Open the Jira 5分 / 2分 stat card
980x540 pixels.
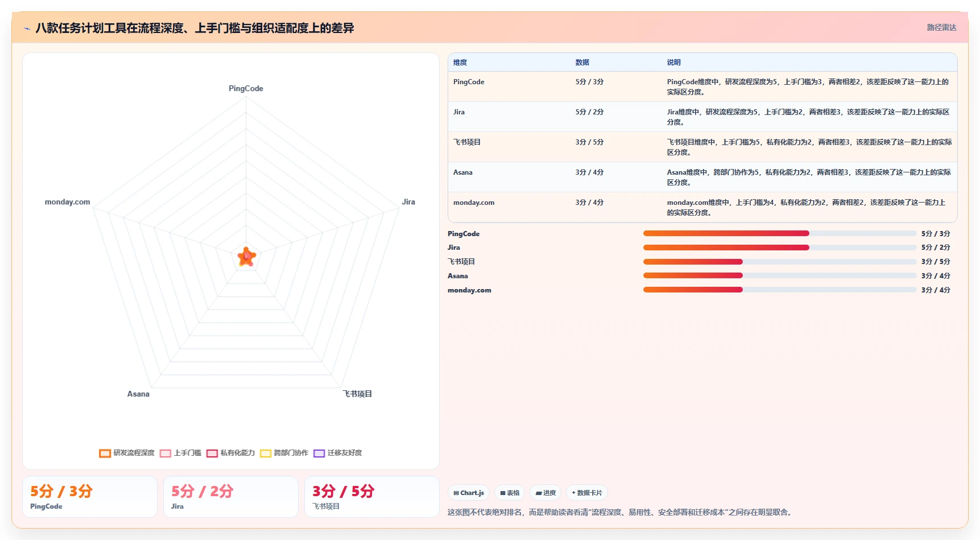click(231, 497)
